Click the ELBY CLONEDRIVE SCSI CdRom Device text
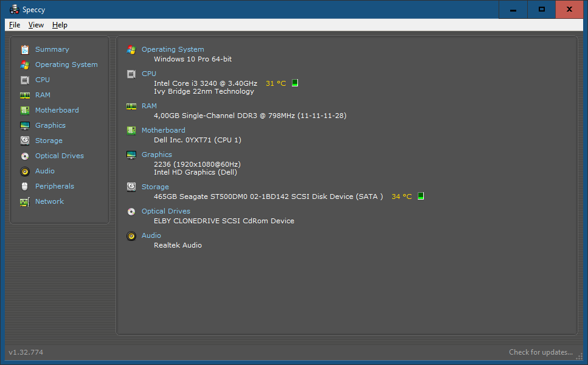The width and height of the screenshot is (588, 365). tap(224, 221)
